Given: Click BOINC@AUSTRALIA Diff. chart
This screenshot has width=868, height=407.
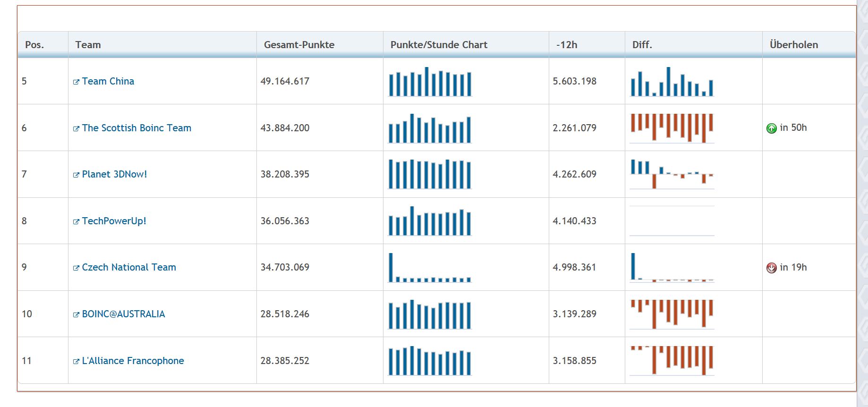Looking at the screenshot, I should point(672,314).
